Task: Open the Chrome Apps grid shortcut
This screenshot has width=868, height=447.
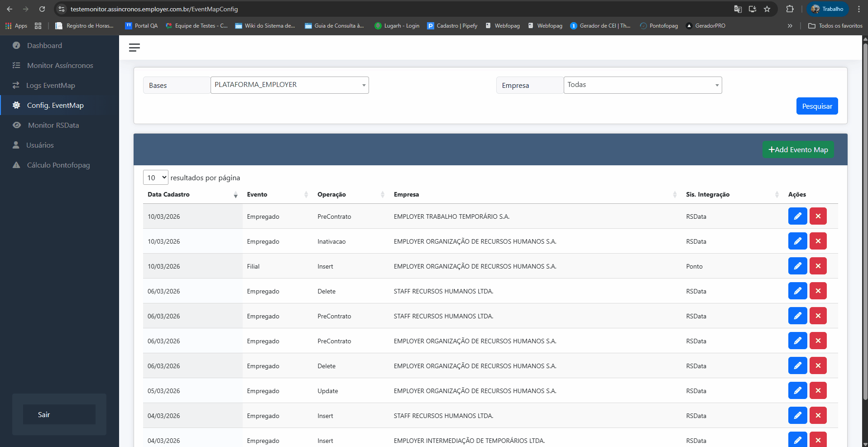Action: point(16,26)
